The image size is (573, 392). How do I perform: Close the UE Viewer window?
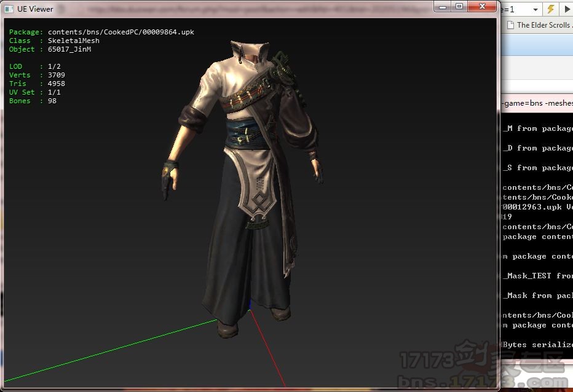point(482,7)
